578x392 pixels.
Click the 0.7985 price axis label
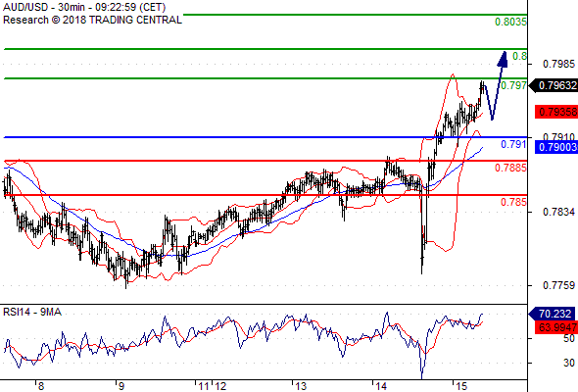(558, 64)
